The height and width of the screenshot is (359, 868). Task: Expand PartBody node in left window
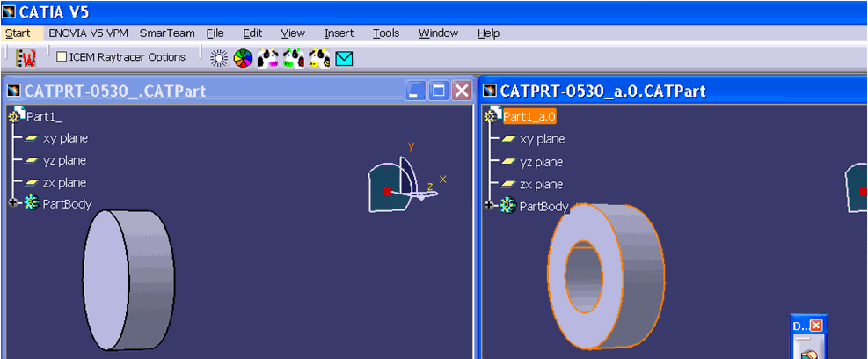(12, 203)
